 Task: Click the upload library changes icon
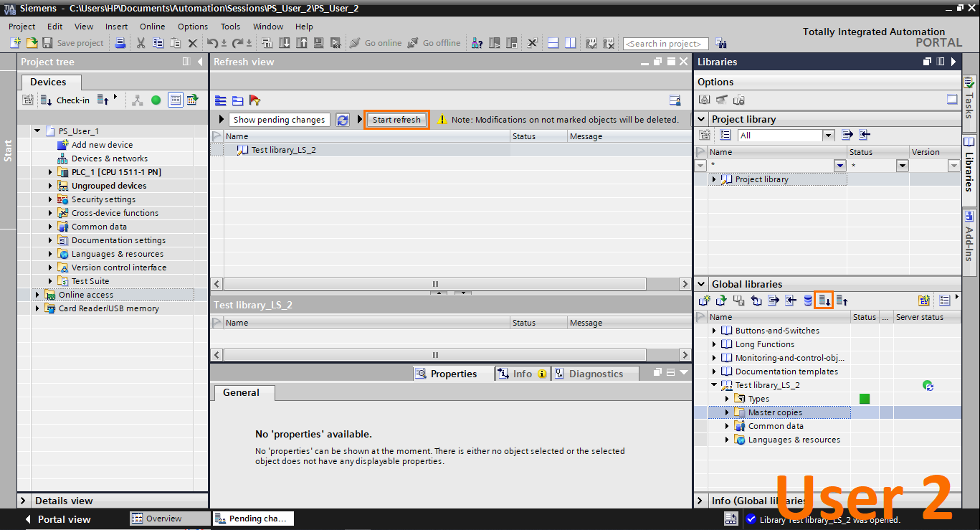coord(842,300)
